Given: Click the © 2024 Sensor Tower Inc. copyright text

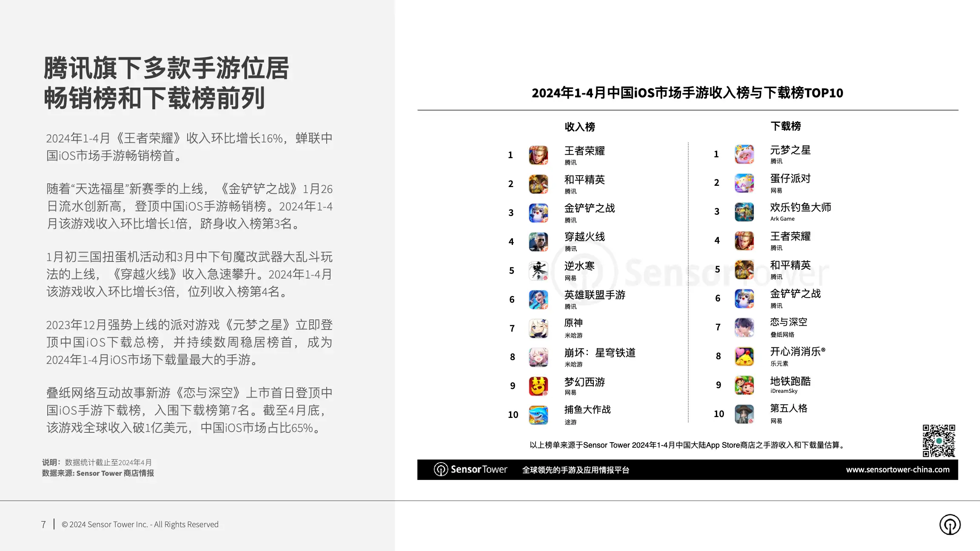Looking at the screenshot, I should tap(140, 524).
